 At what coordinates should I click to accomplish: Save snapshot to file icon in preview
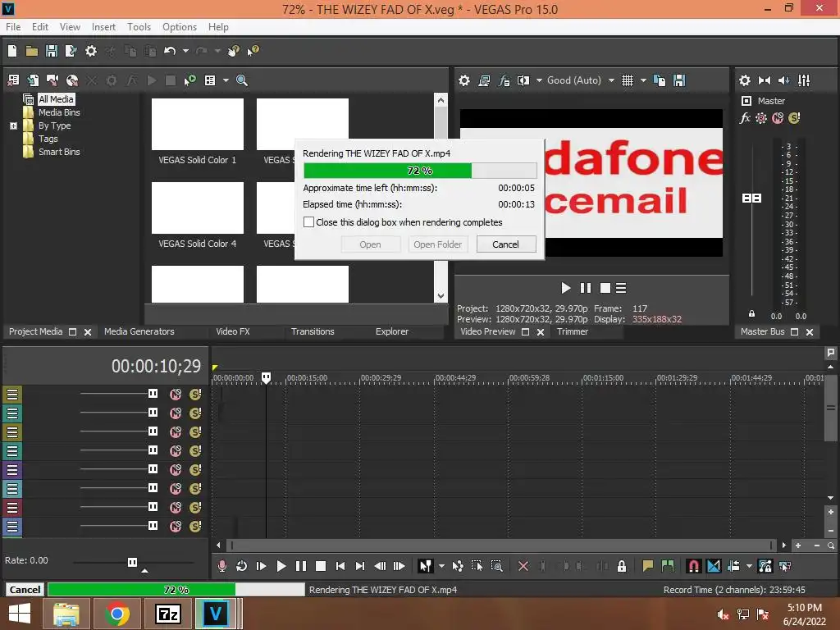679,80
